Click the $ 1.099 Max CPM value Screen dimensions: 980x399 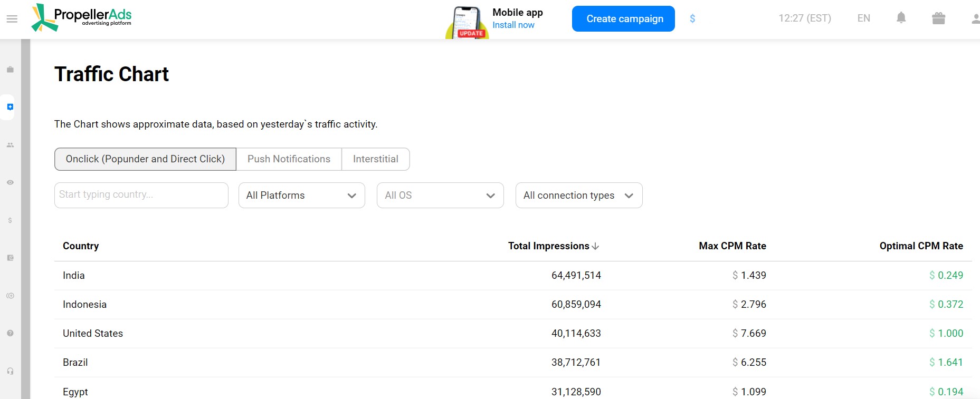(749, 392)
